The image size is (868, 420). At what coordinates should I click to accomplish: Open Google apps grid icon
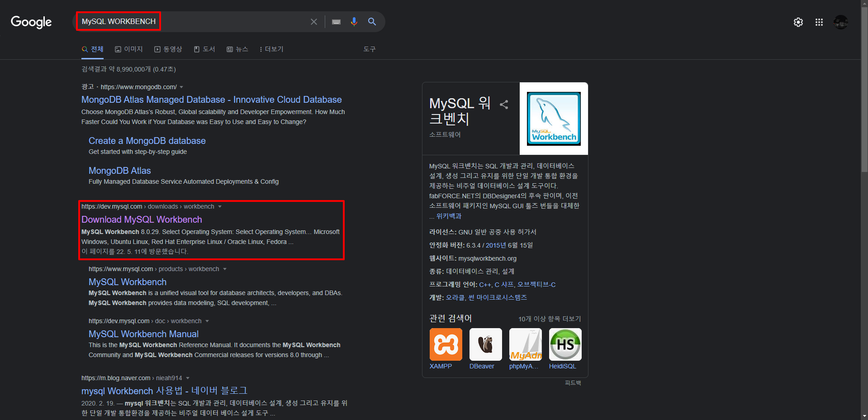click(819, 22)
